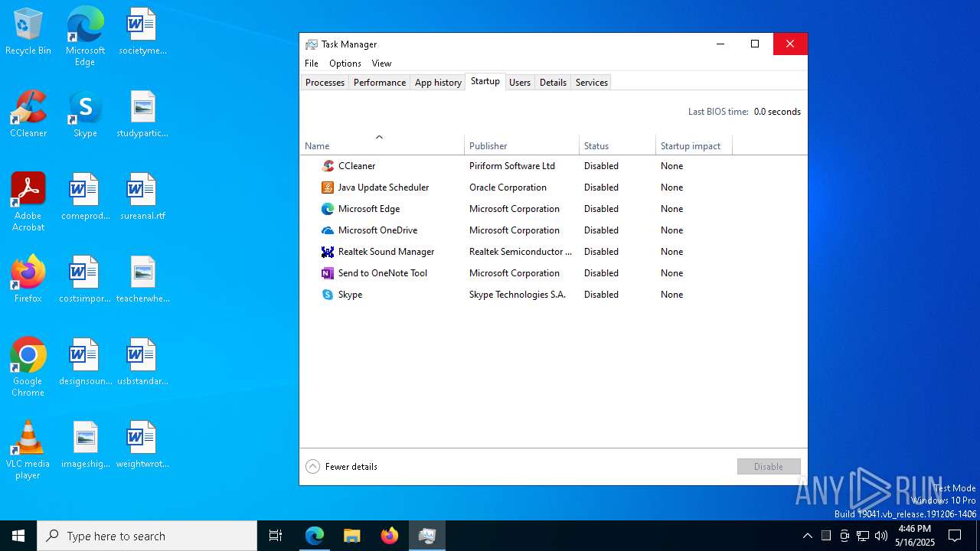This screenshot has width=980, height=551.
Task: Open Edge from the taskbar
Action: point(315,536)
